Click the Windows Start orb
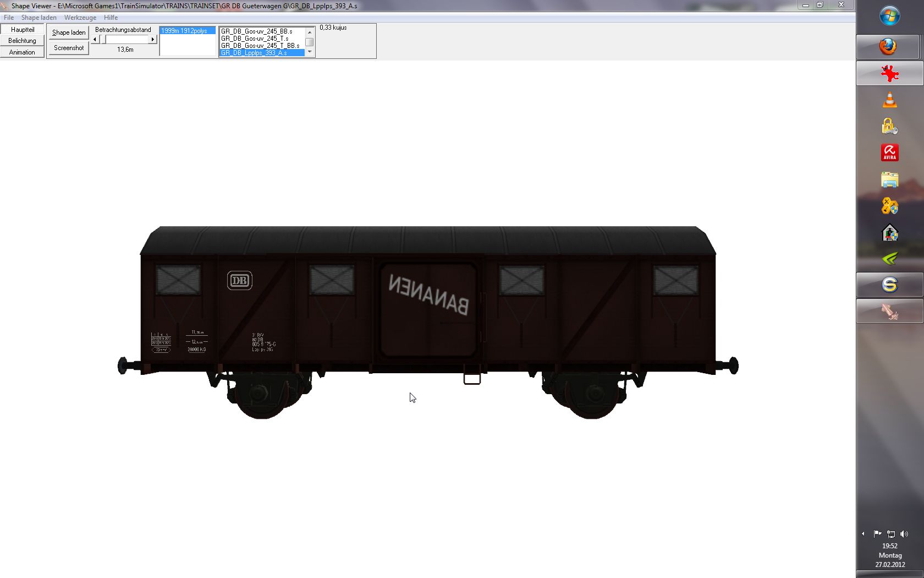Viewport: 924px width, 578px height. 889,16
